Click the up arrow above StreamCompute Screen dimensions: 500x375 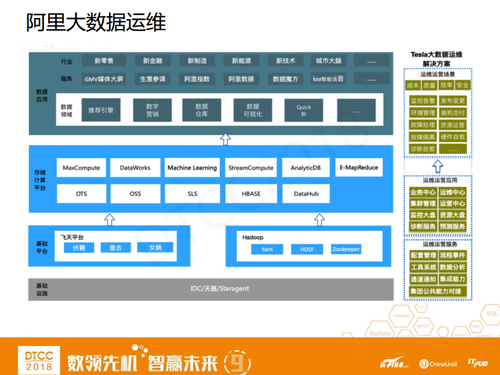pos(226,139)
